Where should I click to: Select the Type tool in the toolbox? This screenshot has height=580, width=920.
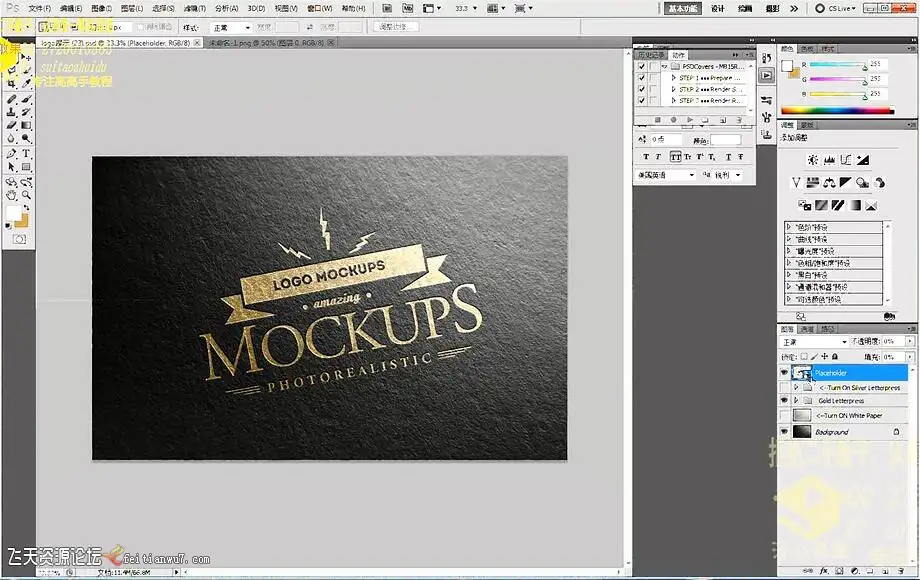point(26,154)
